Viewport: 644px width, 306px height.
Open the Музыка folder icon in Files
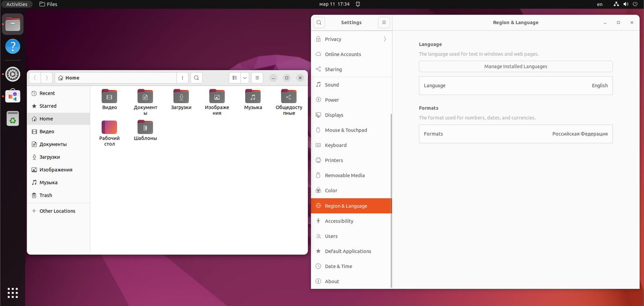tap(253, 96)
